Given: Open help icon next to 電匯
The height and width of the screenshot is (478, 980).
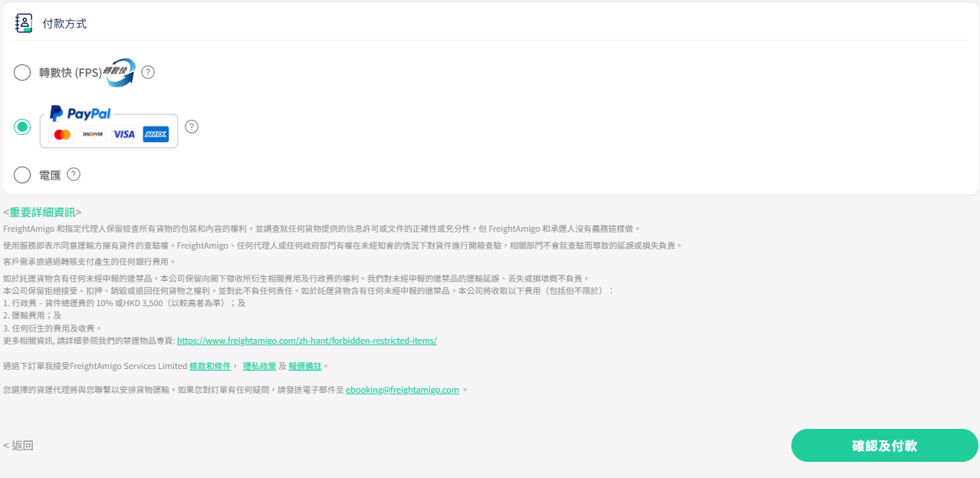Looking at the screenshot, I should pyautogui.click(x=74, y=174).
